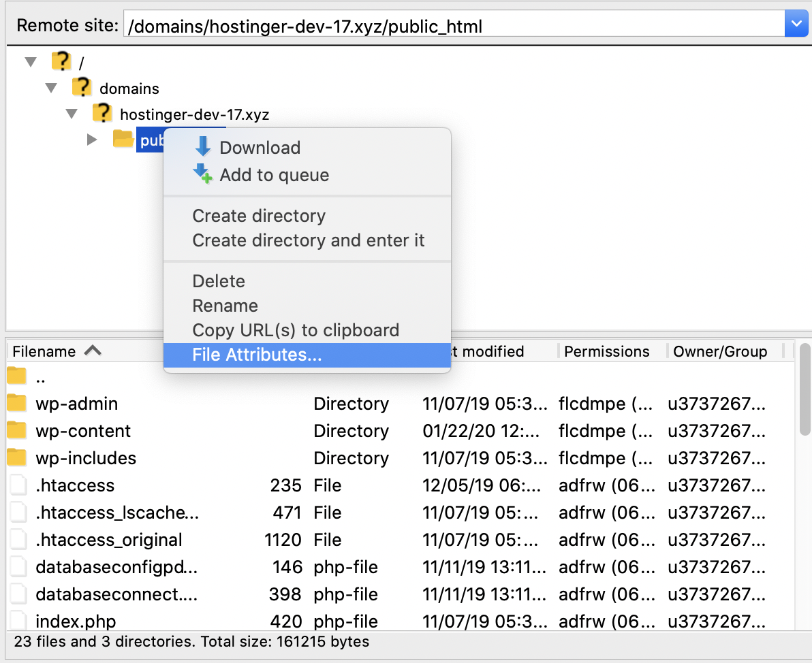The height and width of the screenshot is (663, 812).
Task: Click the .htaccess file icon
Action: 17,485
